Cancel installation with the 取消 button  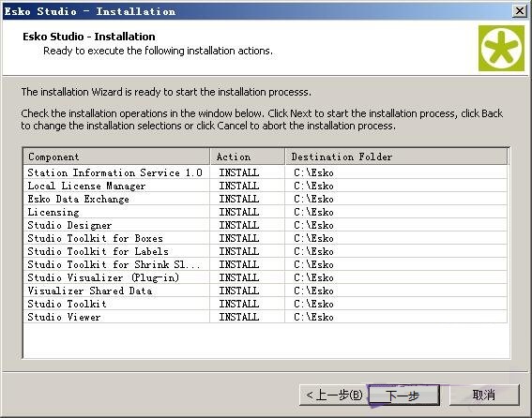[x=484, y=395]
